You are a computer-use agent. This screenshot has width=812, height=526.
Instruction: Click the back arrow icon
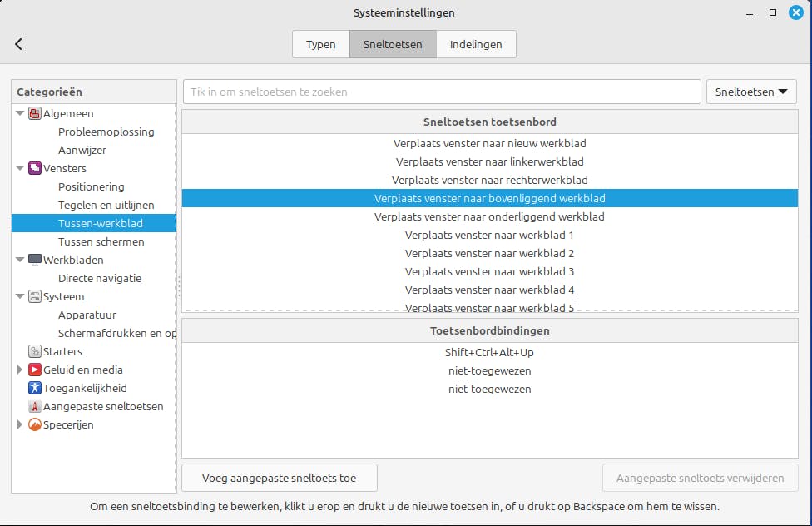[18, 44]
